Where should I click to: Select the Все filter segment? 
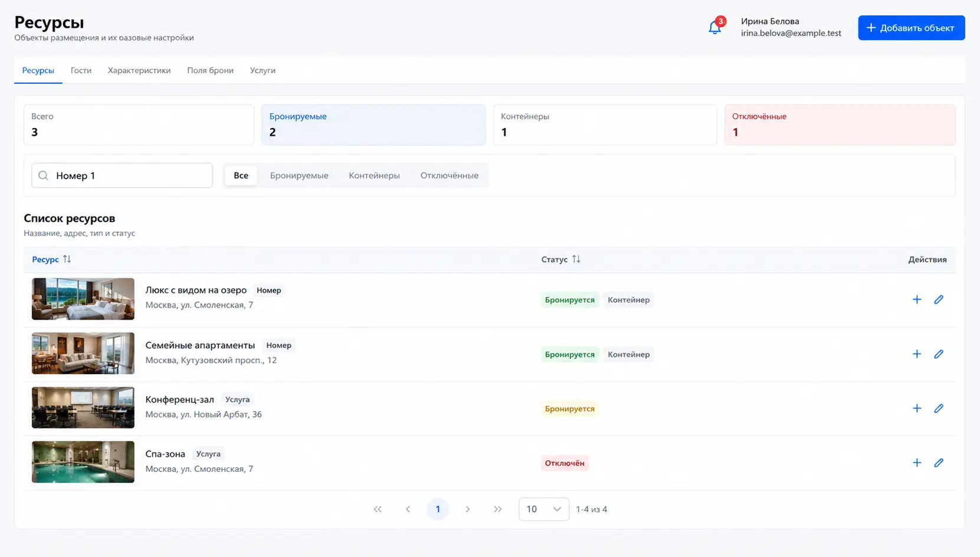click(x=241, y=175)
